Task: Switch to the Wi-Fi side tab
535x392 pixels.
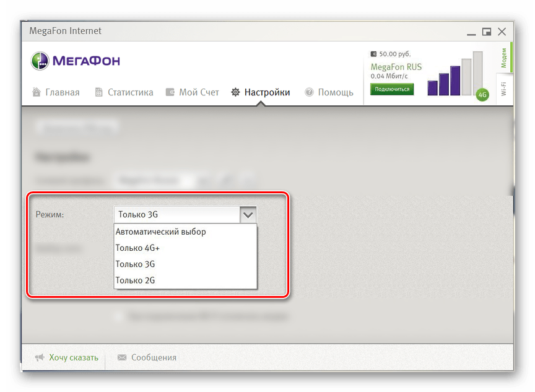Action: 504,89
